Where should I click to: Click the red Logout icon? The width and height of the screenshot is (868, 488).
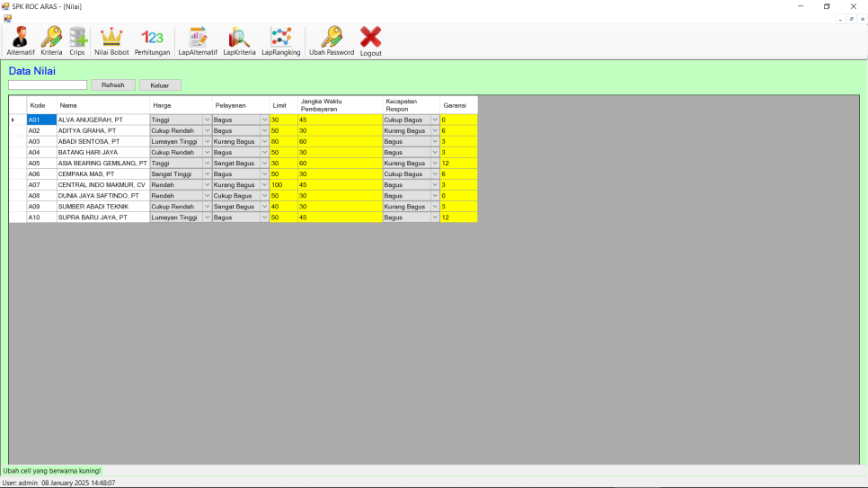click(x=371, y=38)
